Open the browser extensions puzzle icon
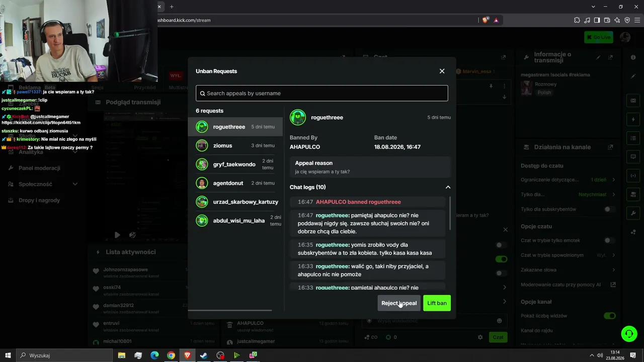 coord(577,20)
